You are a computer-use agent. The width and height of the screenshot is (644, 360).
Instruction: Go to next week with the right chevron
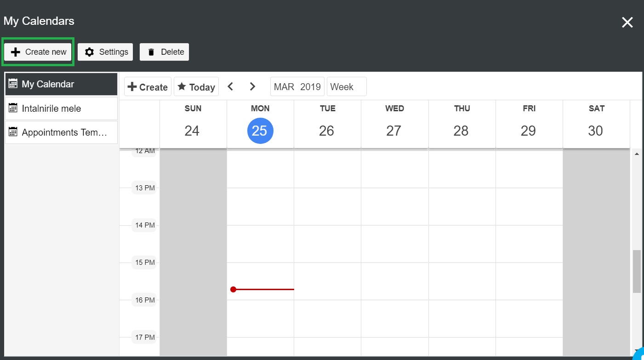[x=252, y=86]
